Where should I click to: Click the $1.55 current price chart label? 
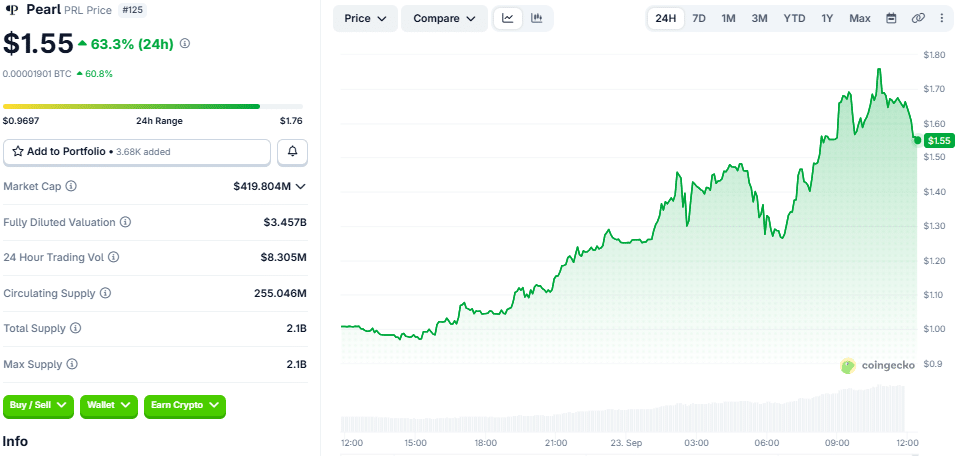pyautogui.click(x=939, y=141)
